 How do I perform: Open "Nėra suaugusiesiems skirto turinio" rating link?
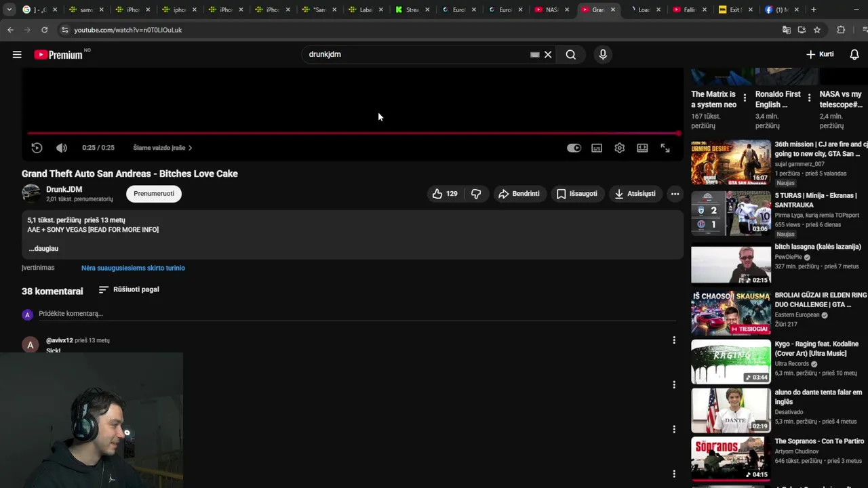[133, 268]
